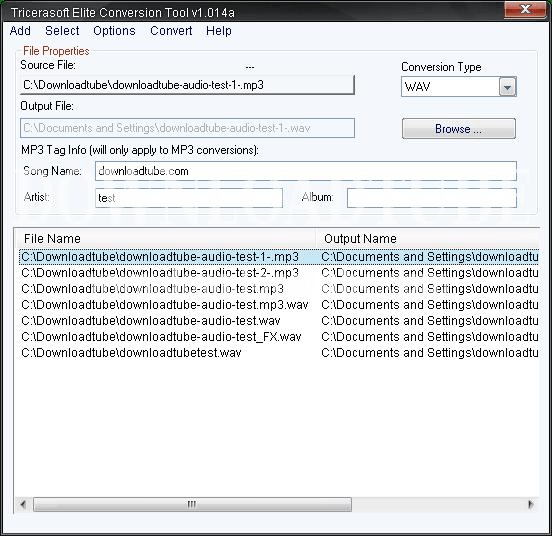Open the Convert menu
552x536 pixels.
coord(171,31)
